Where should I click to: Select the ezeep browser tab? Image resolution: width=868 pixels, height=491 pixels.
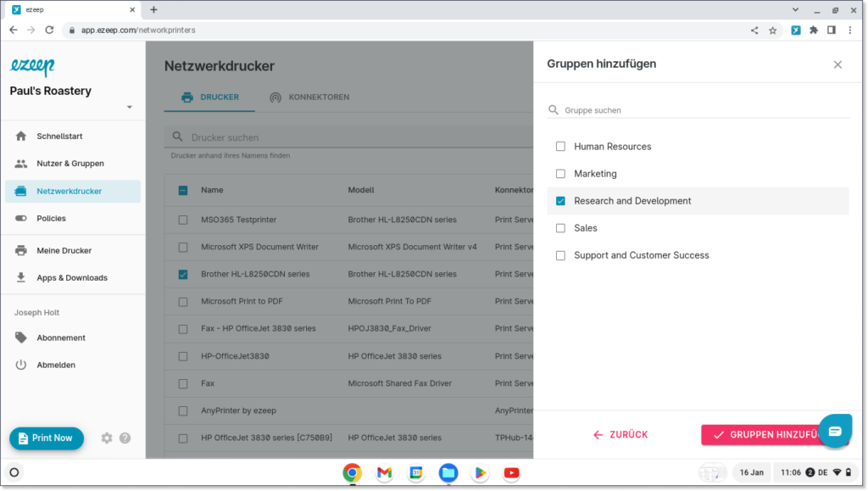click(73, 10)
